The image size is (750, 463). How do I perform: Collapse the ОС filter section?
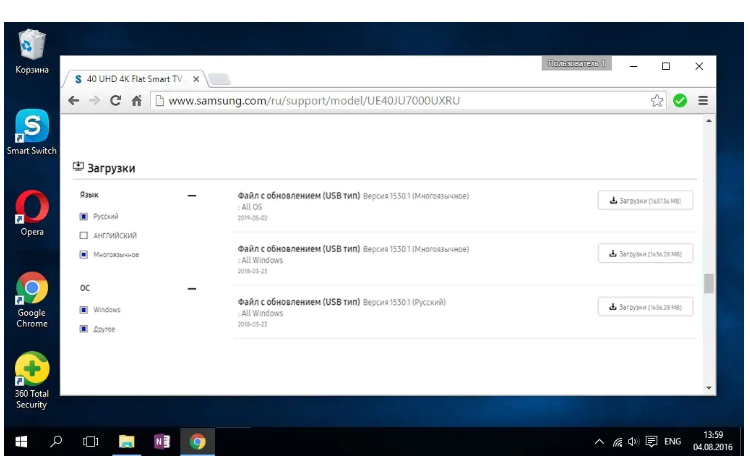coord(192,288)
